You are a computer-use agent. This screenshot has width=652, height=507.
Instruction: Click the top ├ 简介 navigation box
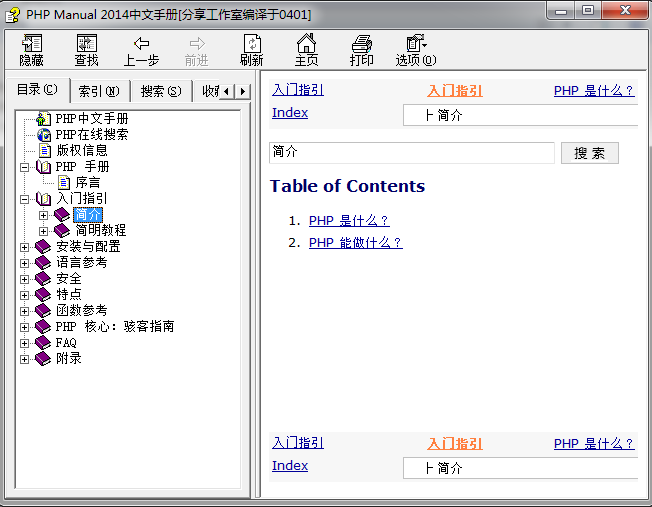520,115
